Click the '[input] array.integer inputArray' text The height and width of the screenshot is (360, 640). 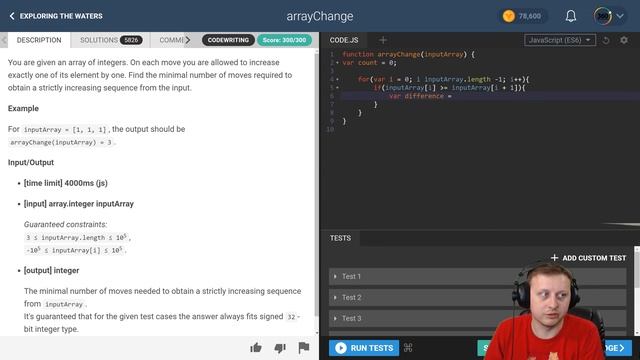click(x=79, y=204)
